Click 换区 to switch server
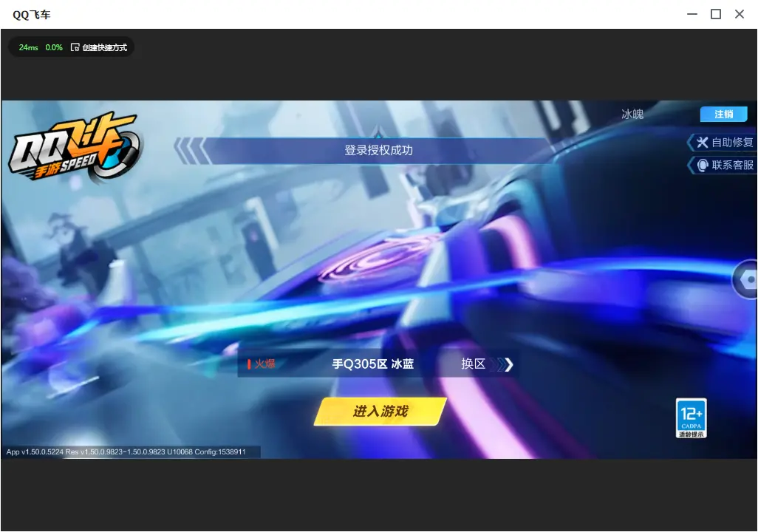 (474, 364)
